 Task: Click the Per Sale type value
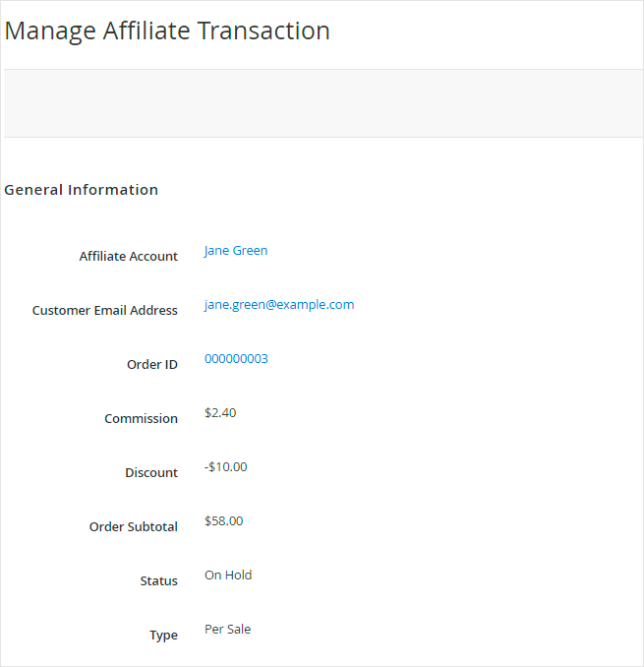pos(228,630)
